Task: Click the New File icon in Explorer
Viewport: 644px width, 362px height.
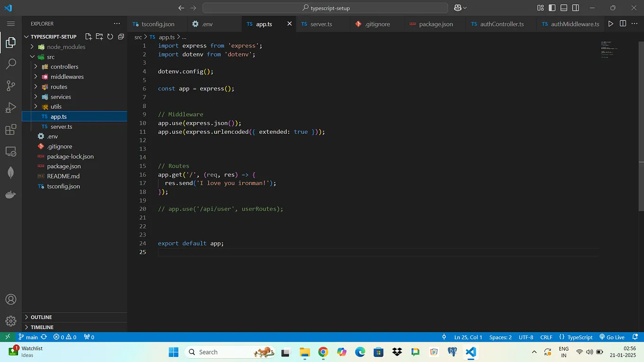Action: point(88,36)
